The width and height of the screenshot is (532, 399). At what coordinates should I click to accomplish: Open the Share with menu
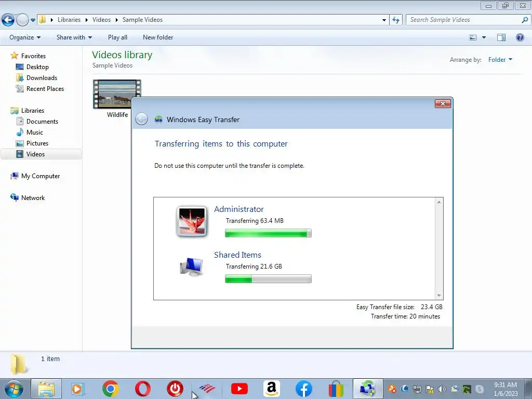pos(74,37)
